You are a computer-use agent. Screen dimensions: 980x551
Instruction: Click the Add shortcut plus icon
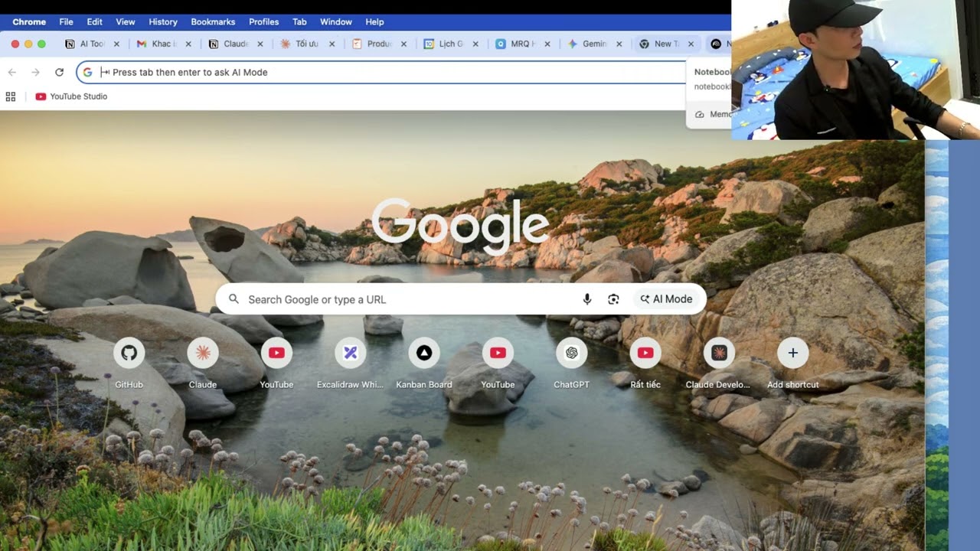792,353
